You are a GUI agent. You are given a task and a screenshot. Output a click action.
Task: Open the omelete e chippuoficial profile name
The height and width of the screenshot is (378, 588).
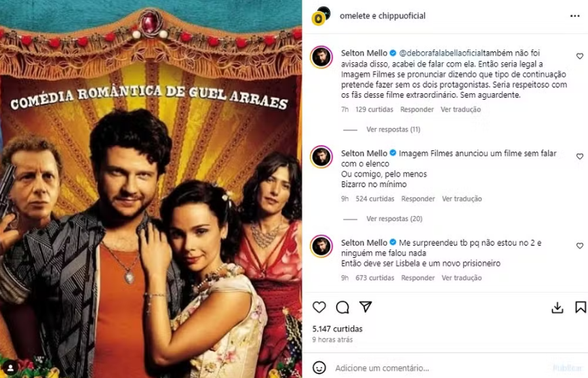tap(383, 16)
